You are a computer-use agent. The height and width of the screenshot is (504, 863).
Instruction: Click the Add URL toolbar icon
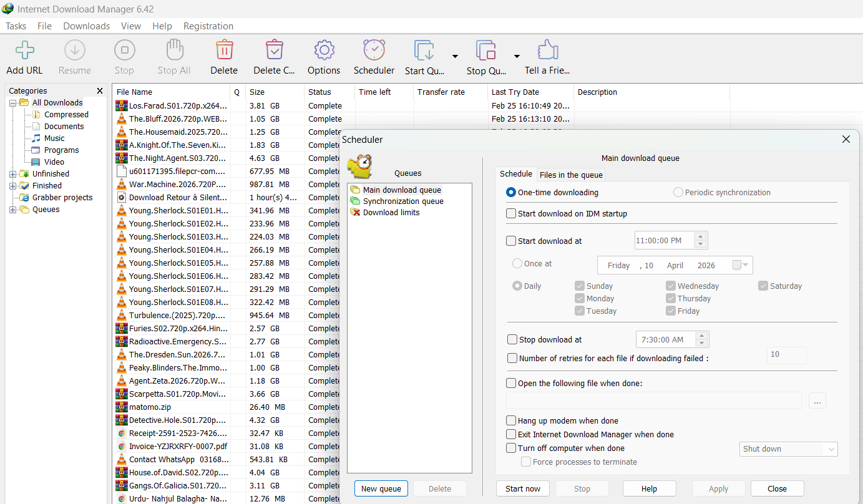[x=25, y=50]
